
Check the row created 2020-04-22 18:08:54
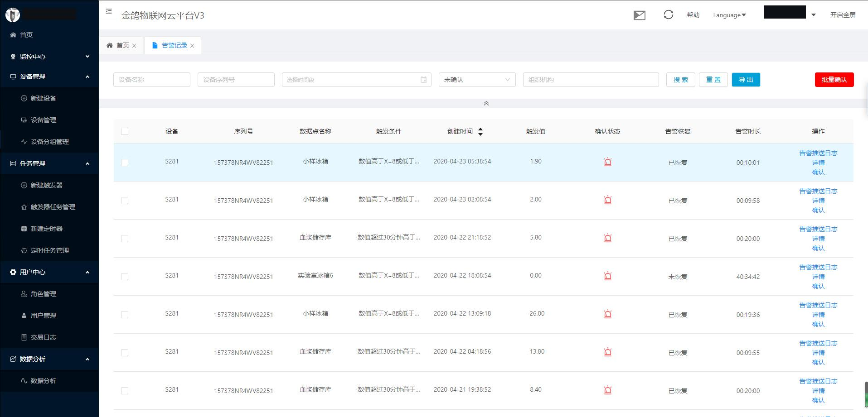click(x=125, y=277)
